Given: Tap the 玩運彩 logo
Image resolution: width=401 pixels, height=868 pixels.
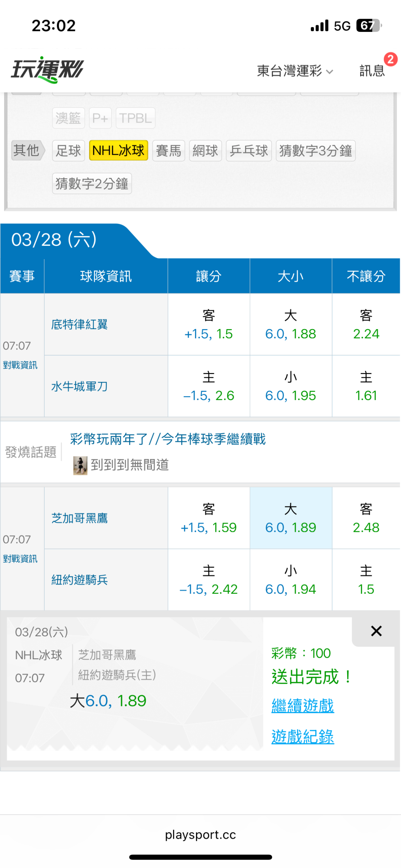Looking at the screenshot, I should 48,69.
